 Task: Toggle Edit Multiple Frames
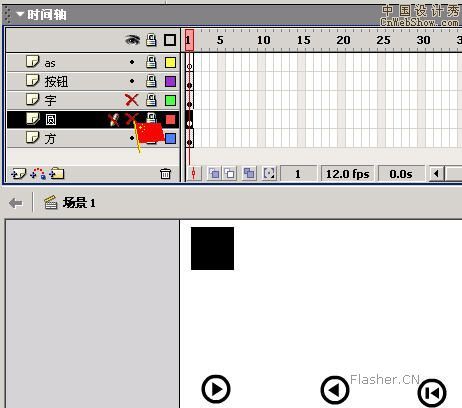coord(249,174)
